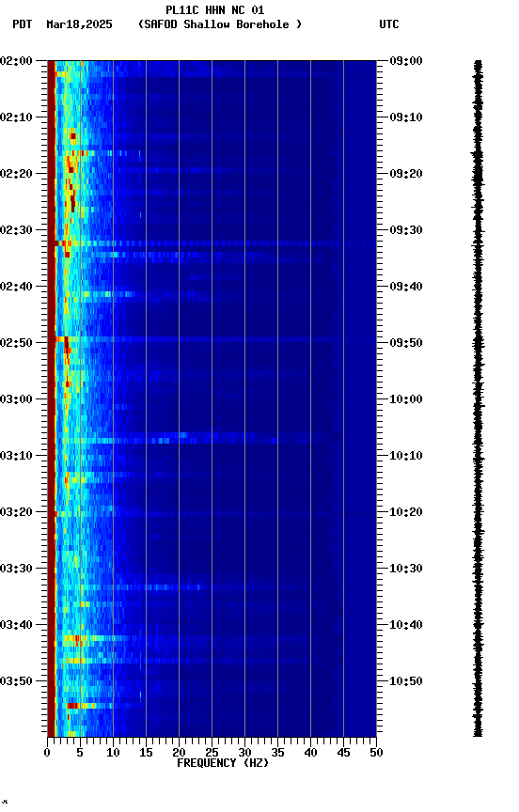Screen dimensions: 519x812
Task: Click the PDT timezone label
Action: pyautogui.click(x=23, y=24)
